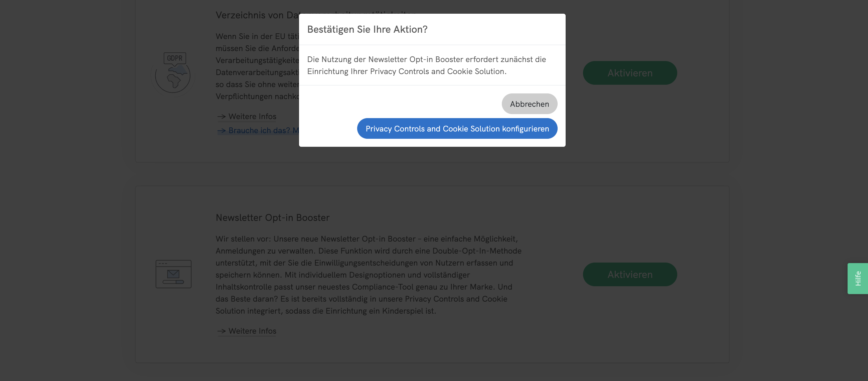Screen dimensions: 868x381
Task: Click the Abbrechen button in the dialog
Action: 529,104
